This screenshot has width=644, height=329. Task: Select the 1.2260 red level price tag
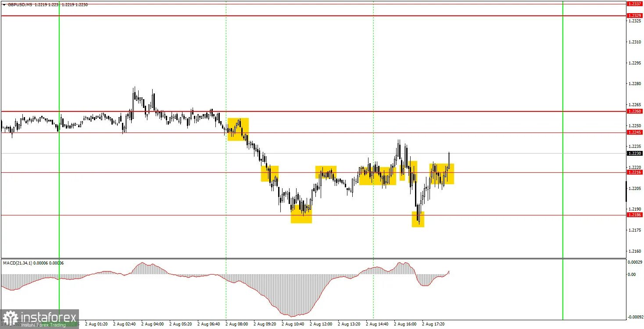[634, 111]
